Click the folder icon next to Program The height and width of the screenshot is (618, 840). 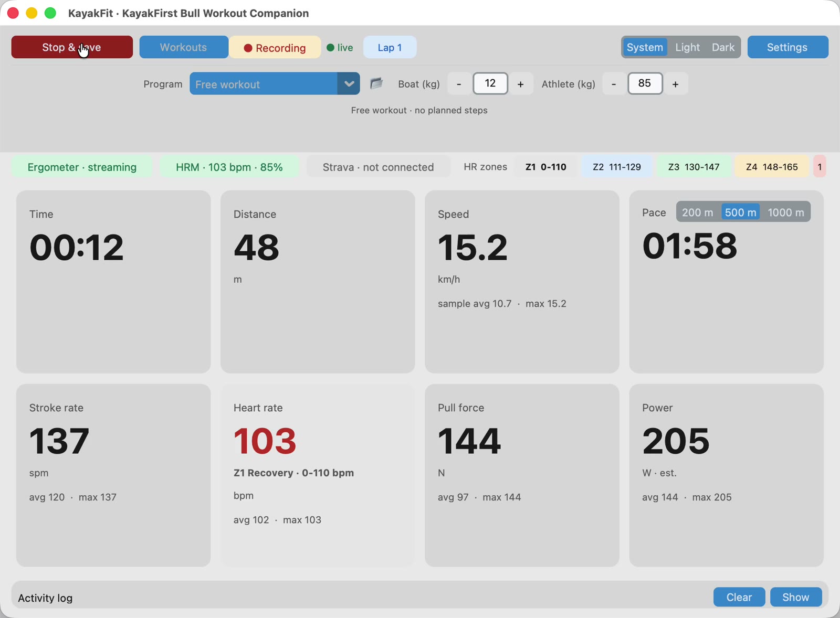click(x=376, y=83)
